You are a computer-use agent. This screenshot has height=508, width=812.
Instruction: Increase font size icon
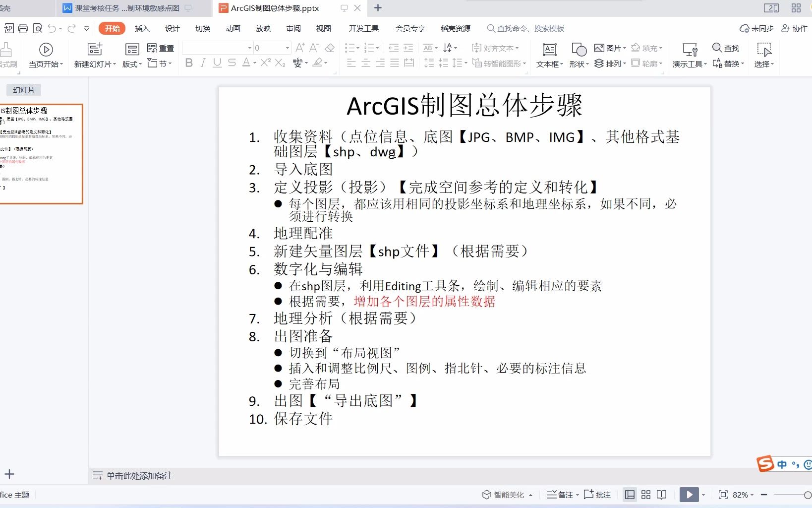pos(300,48)
